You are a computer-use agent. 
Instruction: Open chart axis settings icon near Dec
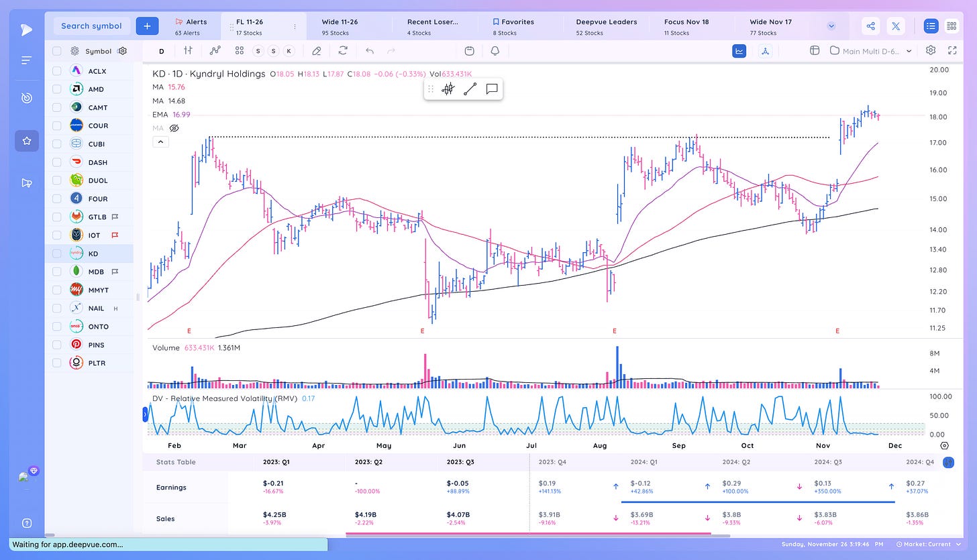click(944, 445)
